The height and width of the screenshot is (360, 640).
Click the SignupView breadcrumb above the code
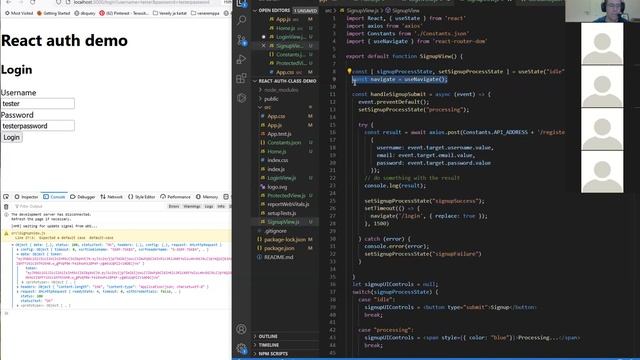[x=402, y=10]
